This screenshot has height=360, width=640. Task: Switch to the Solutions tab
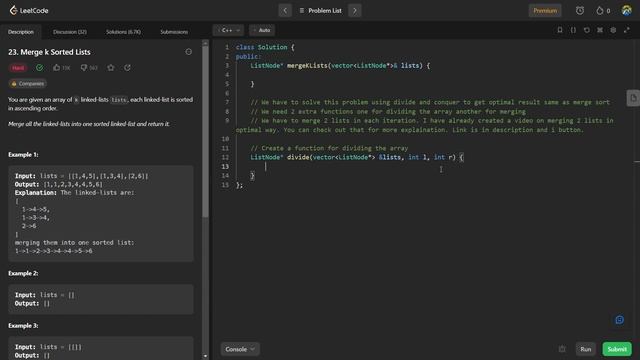tap(123, 32)
